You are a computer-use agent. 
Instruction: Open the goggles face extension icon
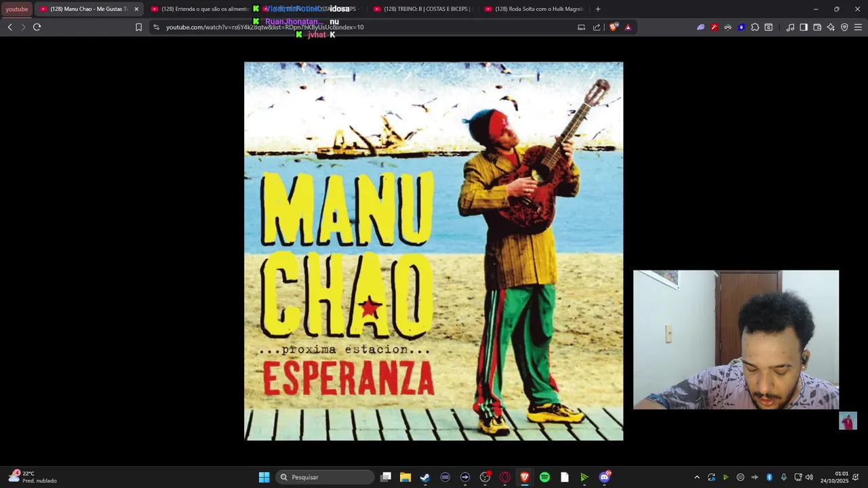(728, 27)
